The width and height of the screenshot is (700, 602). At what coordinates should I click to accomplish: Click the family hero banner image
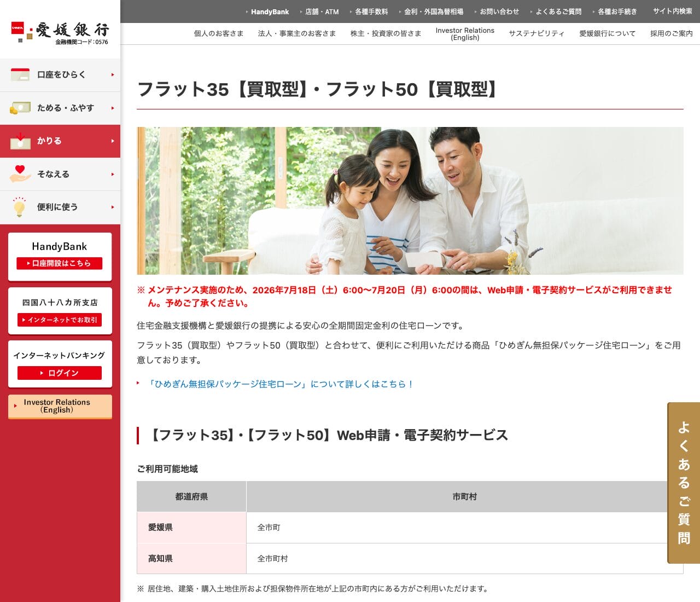coord(410,201)
